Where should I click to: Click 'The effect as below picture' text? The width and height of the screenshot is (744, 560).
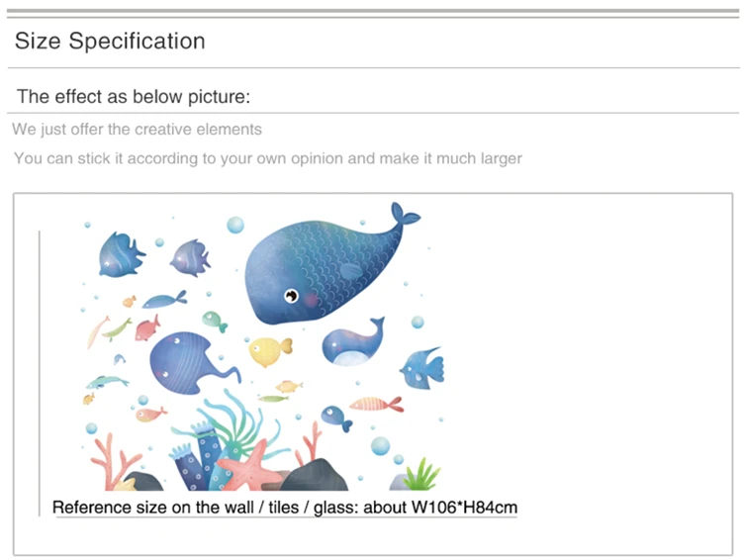pyautogui.click(x=134, y=97)
